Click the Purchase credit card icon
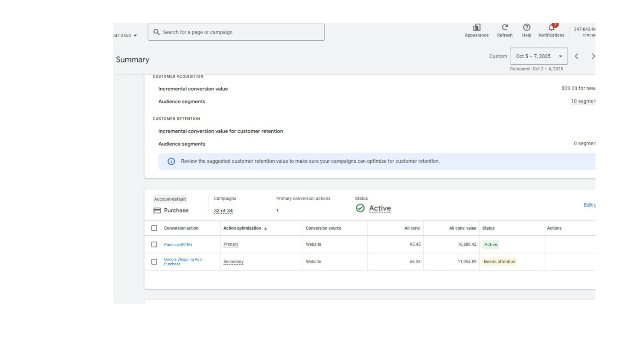The height and width of the screenshot is (362, 644). click(x=157, y=211)
